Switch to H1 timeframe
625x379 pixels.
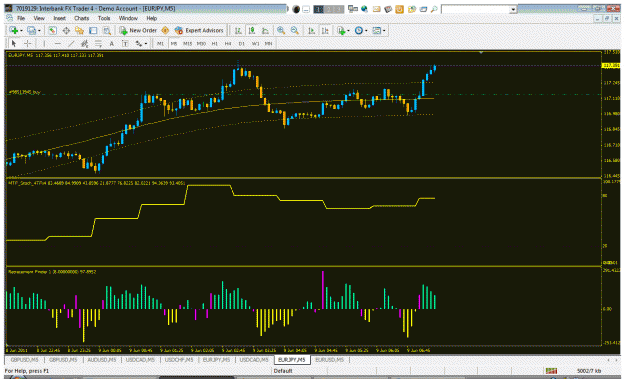pyautogui.click(x=214, y=43)
